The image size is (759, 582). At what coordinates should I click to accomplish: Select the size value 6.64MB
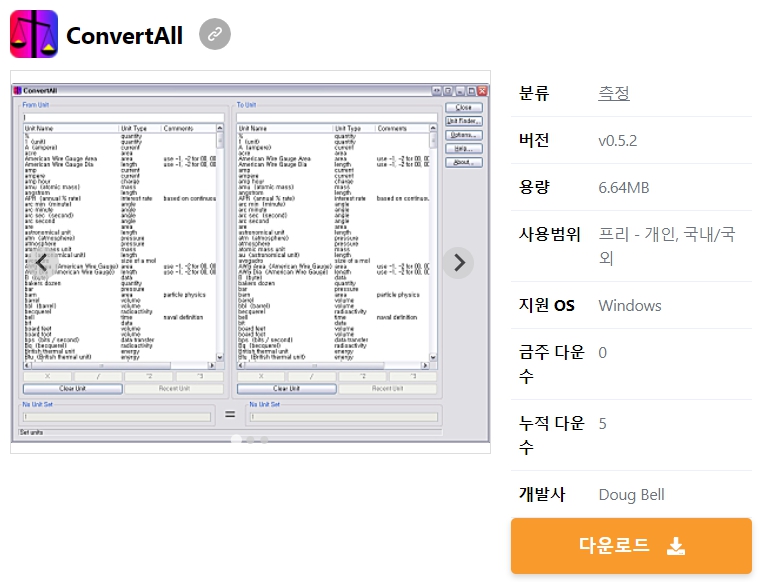pyautogui.click(x=623, y=187)
